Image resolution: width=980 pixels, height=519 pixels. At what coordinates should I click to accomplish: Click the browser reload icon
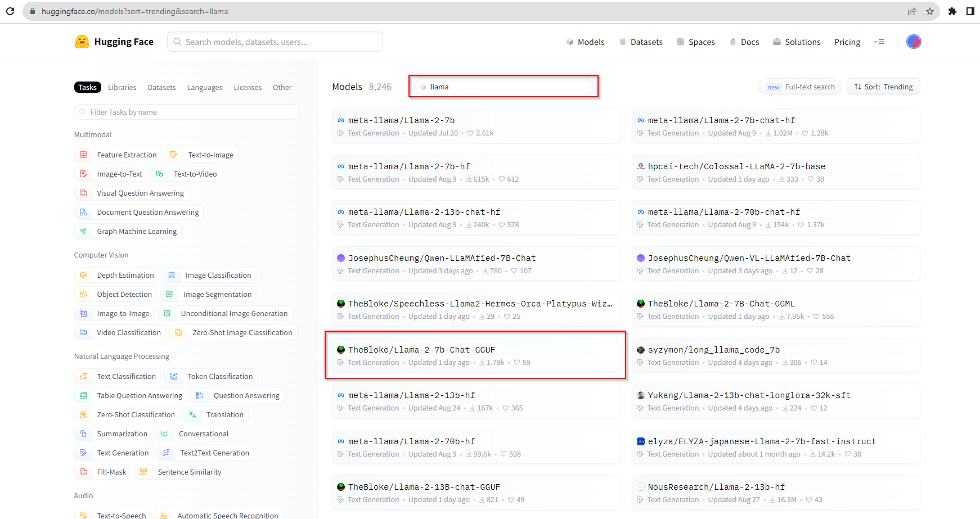pos(10,11)
